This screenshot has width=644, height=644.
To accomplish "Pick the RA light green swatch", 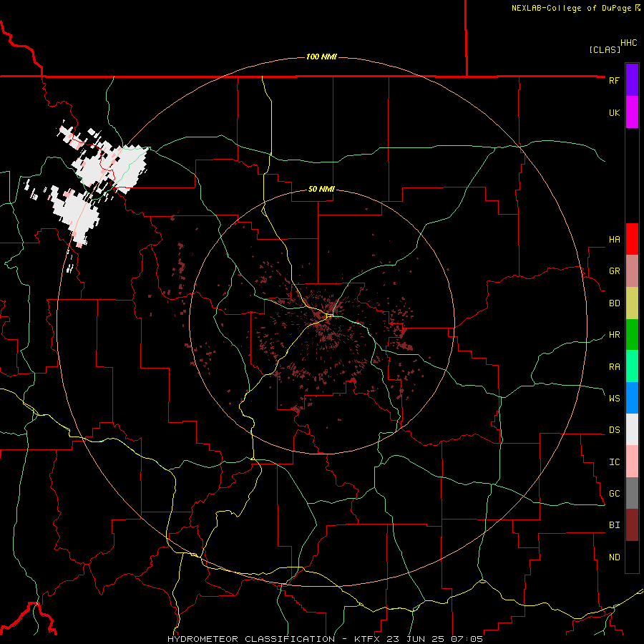I will [x=632, y=366].
